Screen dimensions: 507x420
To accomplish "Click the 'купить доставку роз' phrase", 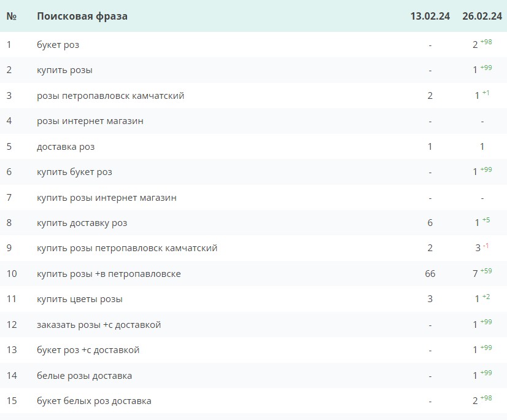I will [x=82, y=223].
